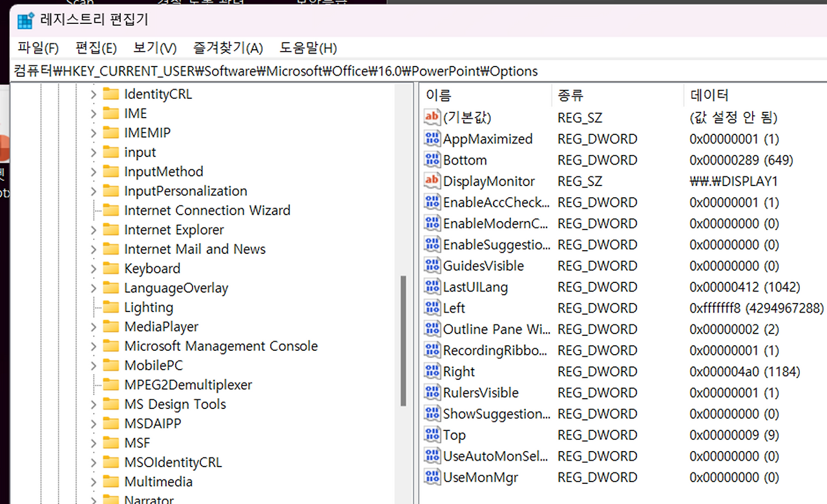
Task: Select the EnableAccCheck... value name
Action: click(496, 202)
